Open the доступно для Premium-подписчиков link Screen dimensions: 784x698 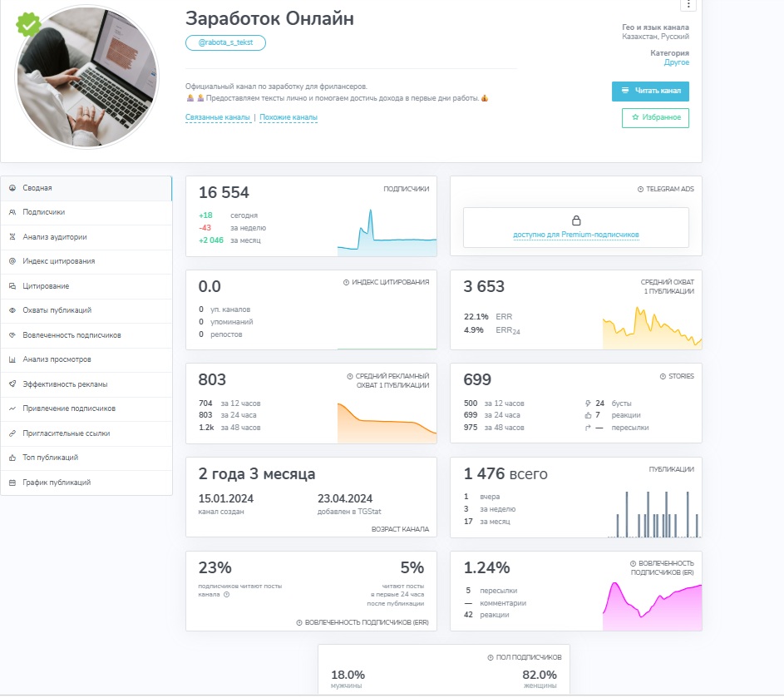point(576,235)
